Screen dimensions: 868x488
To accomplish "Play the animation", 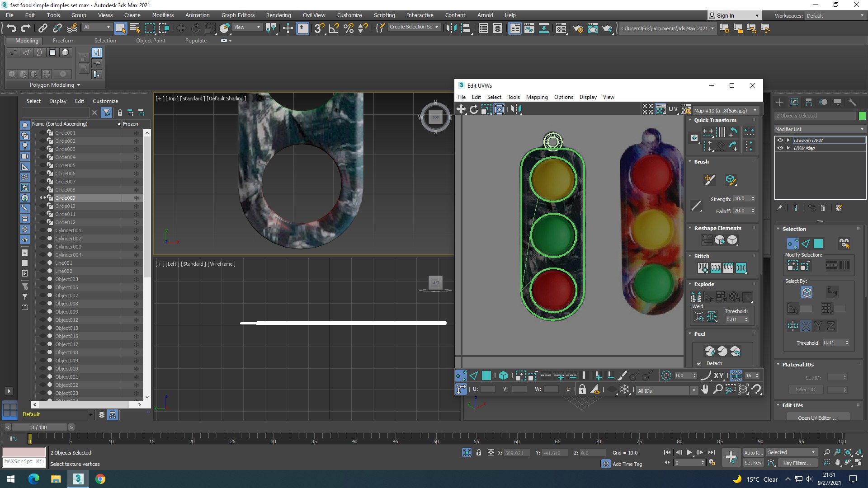I will [x=689, y=452].
